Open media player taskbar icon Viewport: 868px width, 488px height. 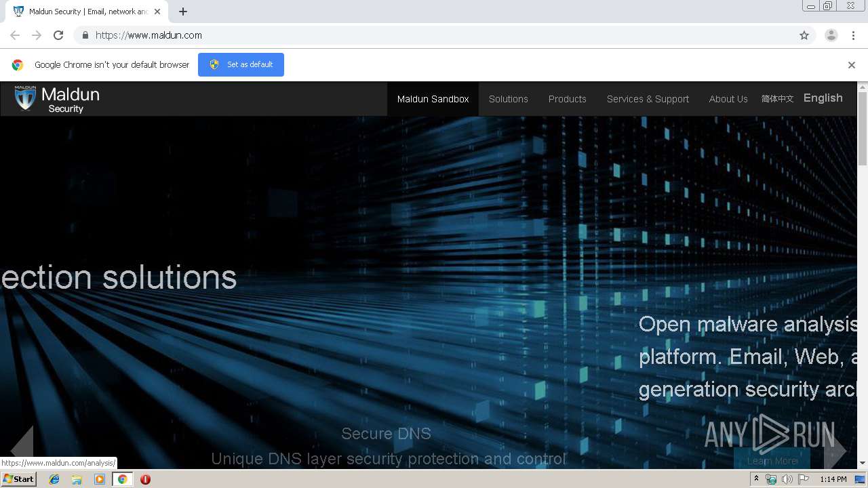100,479
